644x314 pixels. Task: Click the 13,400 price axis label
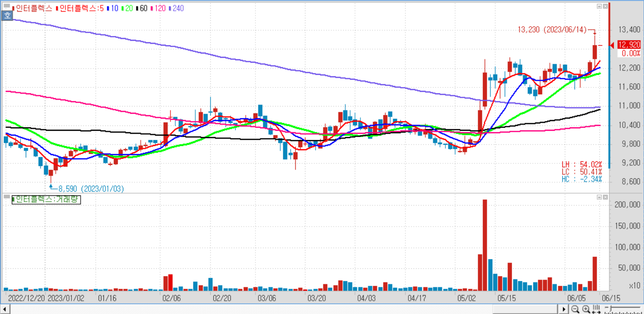click(629, 30)
